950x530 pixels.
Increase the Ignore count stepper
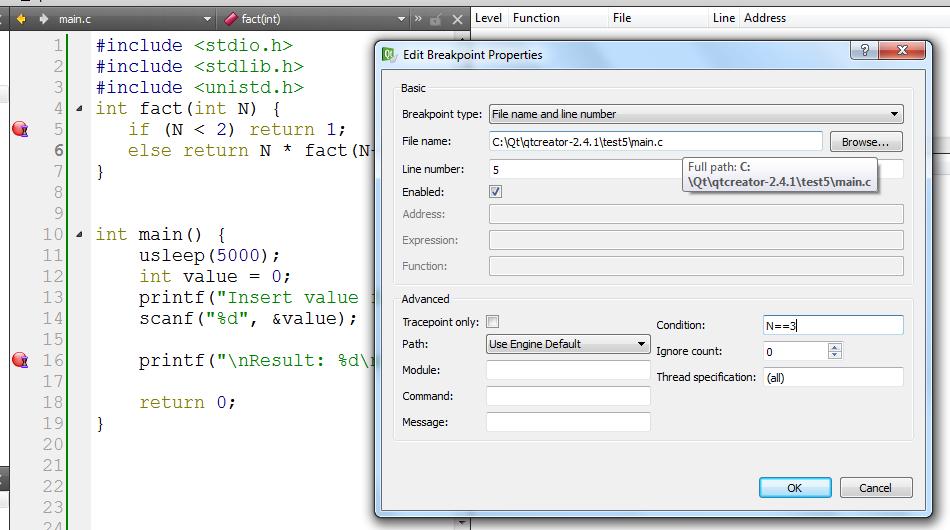pos(835,347)
